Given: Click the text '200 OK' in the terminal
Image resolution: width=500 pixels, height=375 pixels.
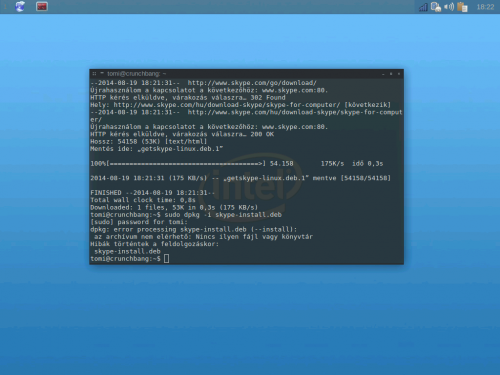Looking at the screenshot, I should pyautogui.click(x=262, y=134).
